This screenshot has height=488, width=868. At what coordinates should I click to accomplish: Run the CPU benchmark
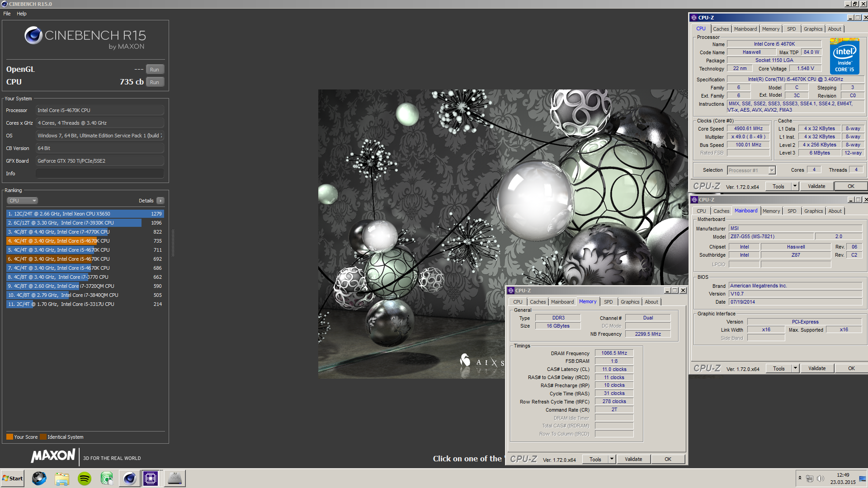point(155,82)
